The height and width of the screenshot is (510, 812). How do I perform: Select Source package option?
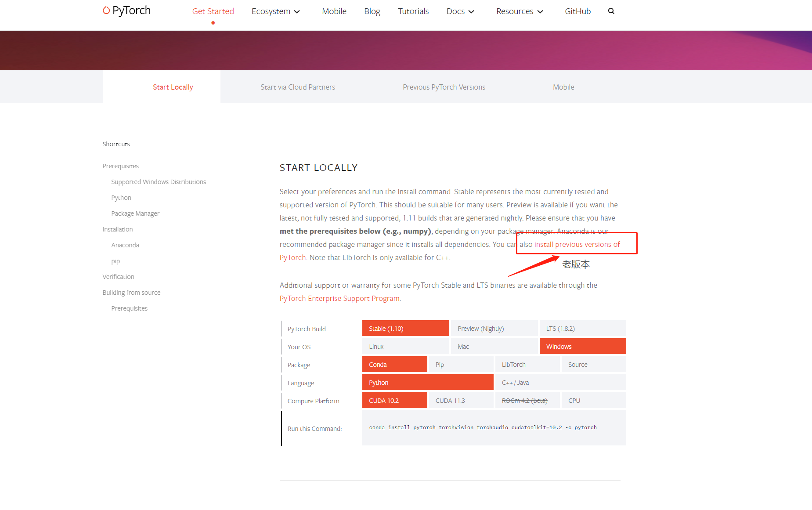[x=594, y=365]
